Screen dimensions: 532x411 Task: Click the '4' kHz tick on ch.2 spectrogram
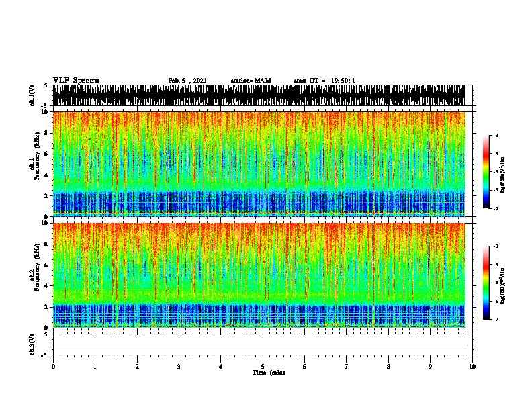coord(47,286)
